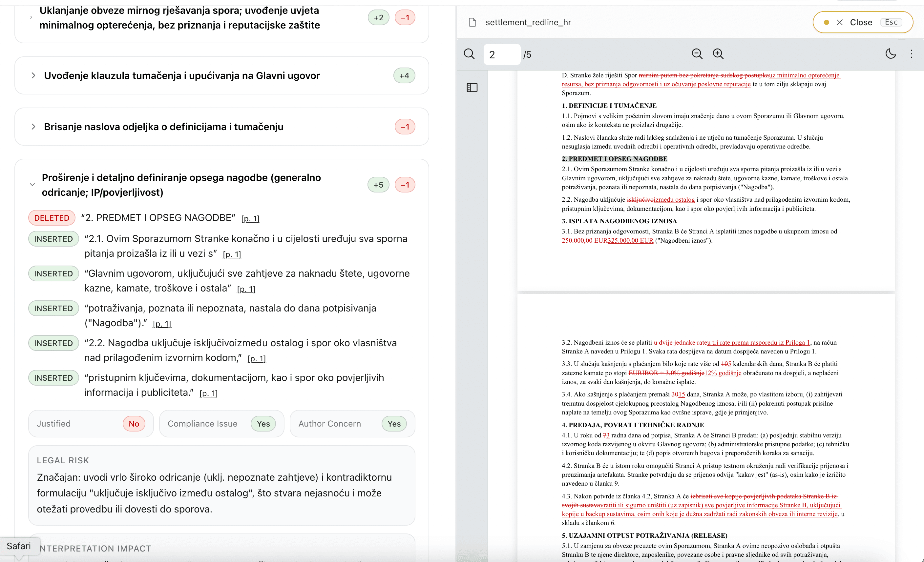Viewport: 924px width, 562px height.
Task: Open [p. 1] link after 'troškove i ostala'
Action: [246, 289]
